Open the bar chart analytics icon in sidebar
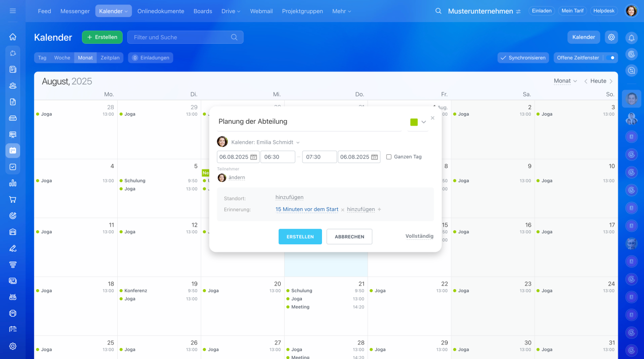The height and width of the screenshot is (359, 644). [13, 183]
